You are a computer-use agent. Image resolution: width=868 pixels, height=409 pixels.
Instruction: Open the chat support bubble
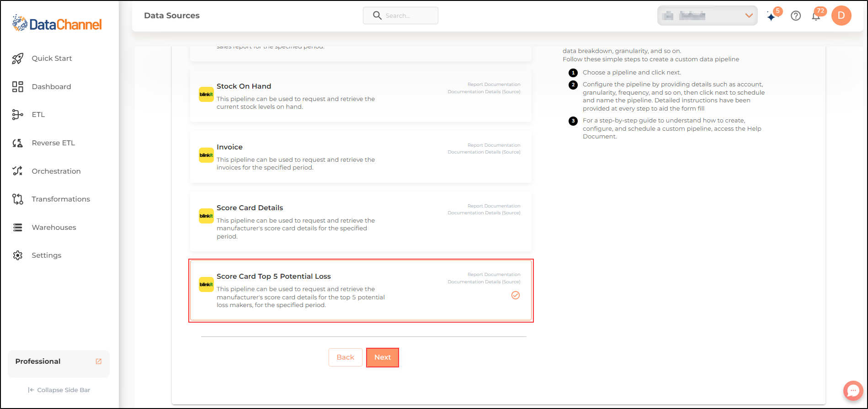click(853, 391)
